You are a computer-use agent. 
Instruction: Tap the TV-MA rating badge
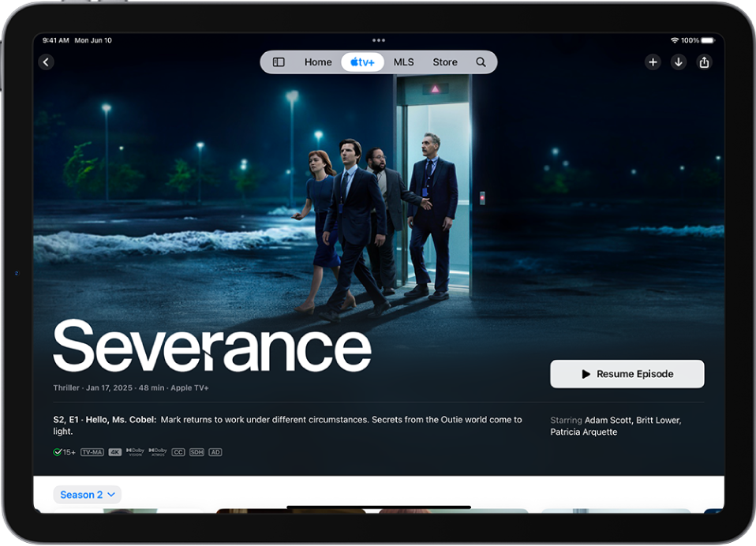pos(91,451)
